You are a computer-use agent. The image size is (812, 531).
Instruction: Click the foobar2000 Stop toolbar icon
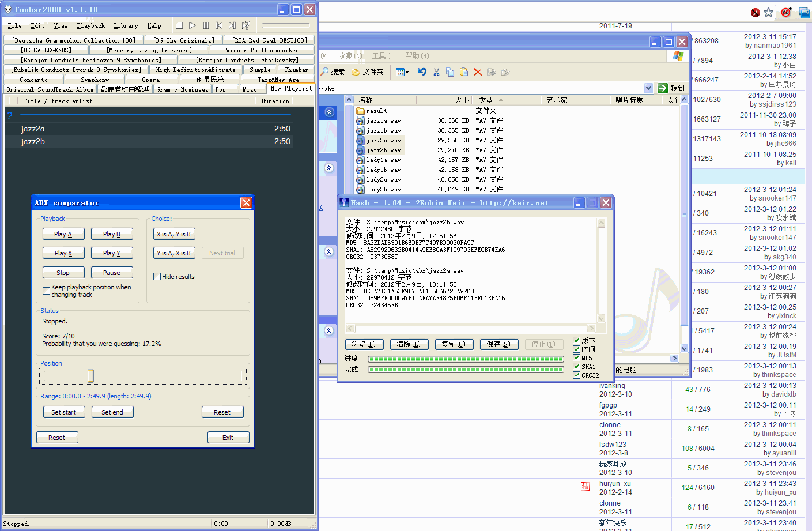point(179,25)
